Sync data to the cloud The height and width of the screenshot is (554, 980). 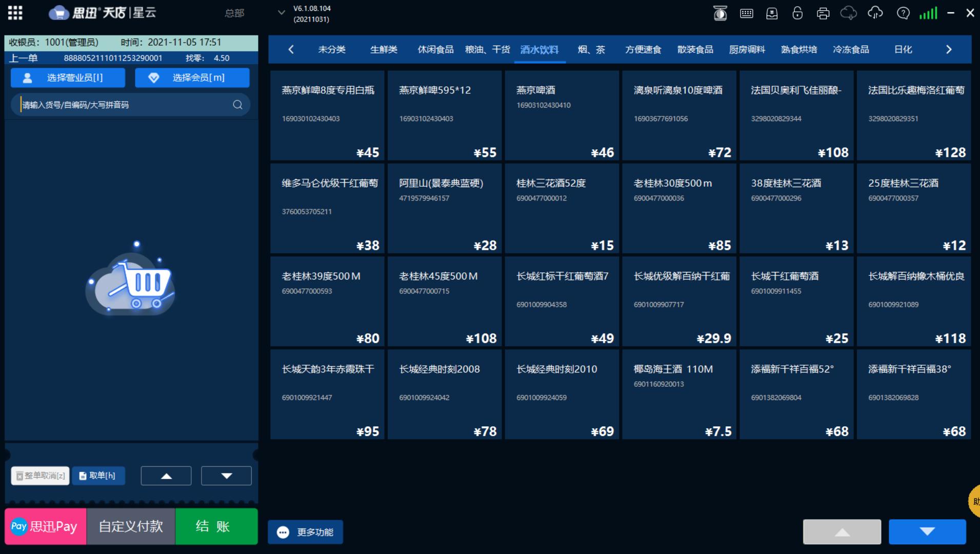coord(875,13)
